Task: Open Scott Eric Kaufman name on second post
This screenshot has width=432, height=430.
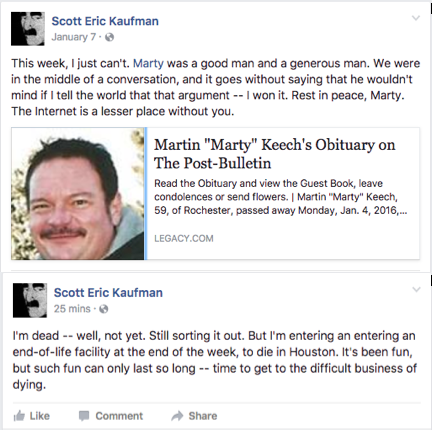Action: coord(108,293)
